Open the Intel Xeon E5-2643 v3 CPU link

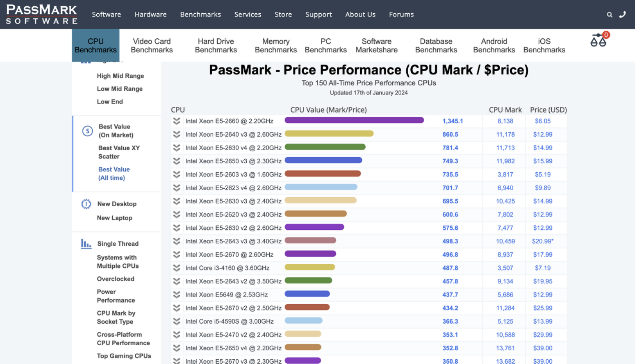pos(233,241)
